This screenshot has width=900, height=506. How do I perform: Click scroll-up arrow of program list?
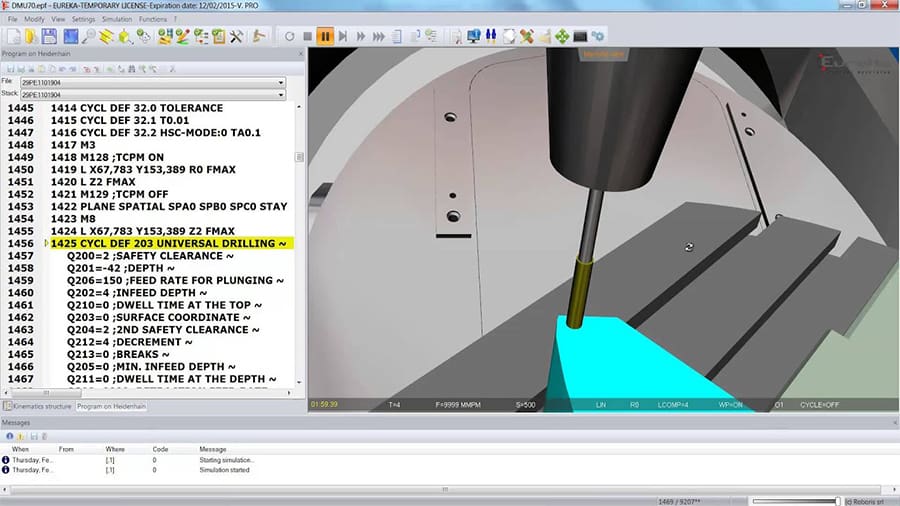(x=299, y=107)
